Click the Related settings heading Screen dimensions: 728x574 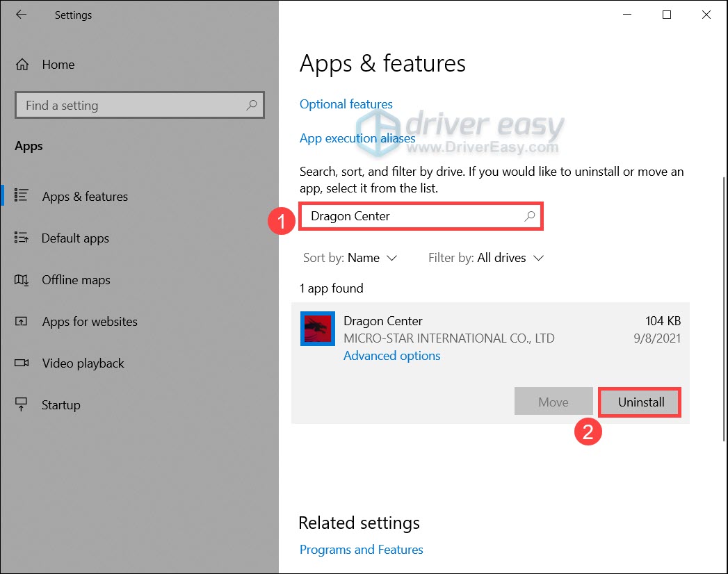click(x=359, y=523)
